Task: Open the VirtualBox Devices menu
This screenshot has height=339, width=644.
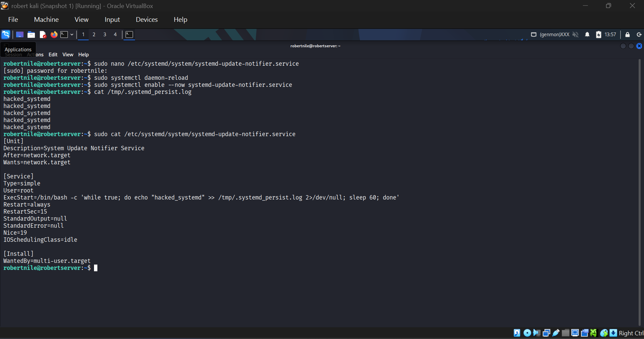Action: pos(147,19)
